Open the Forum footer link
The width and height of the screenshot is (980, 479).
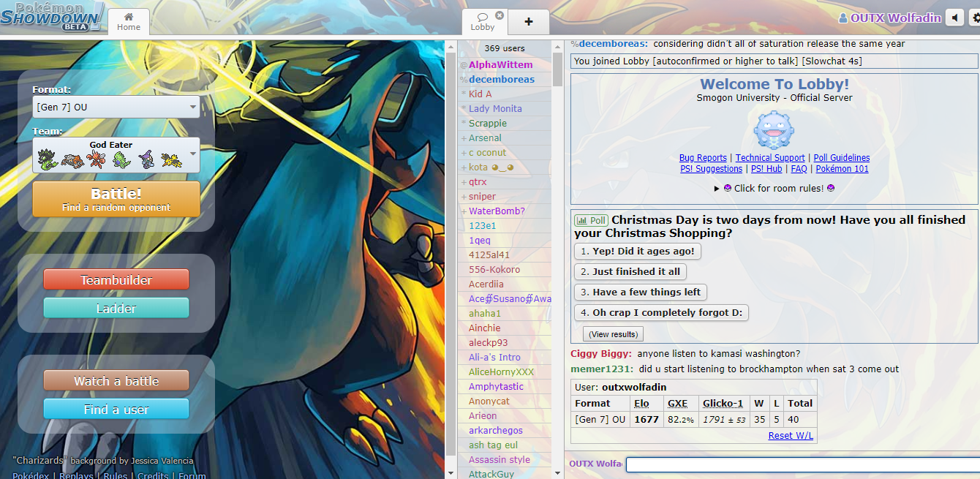point(192,475)
